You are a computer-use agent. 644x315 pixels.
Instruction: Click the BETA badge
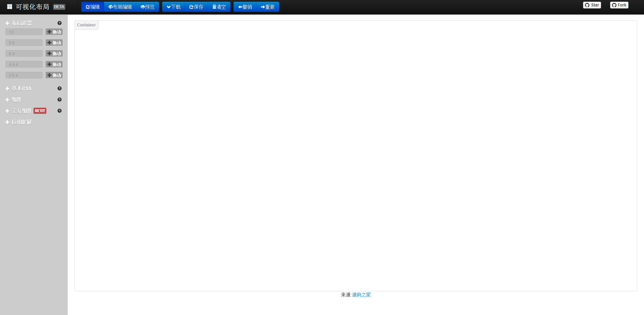click(x=59, y=7)
